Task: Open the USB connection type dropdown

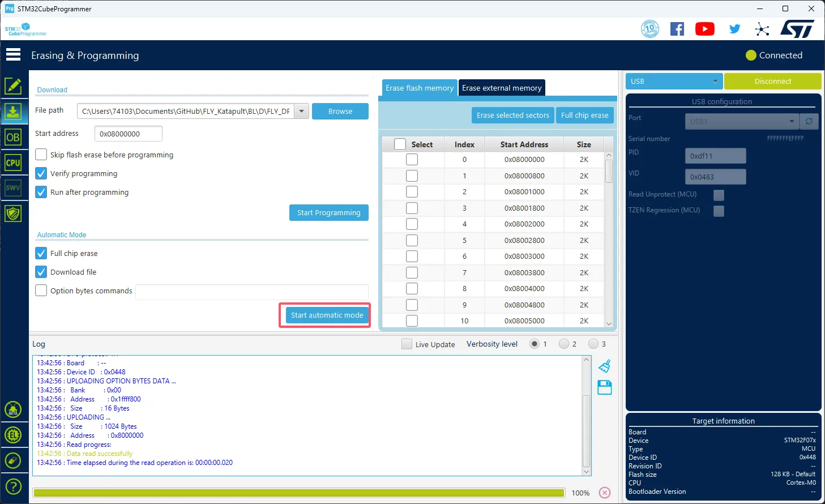Action: (x=674, y=81)
